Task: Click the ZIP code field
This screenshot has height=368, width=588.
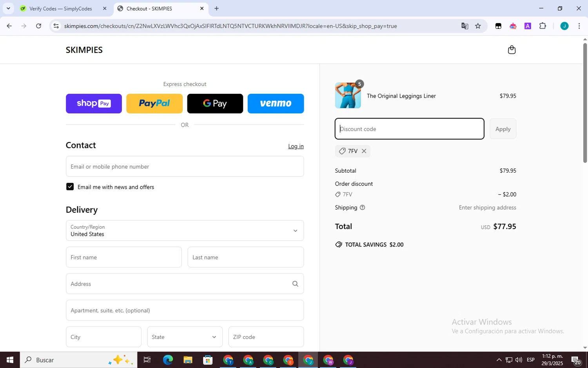Action: point(266,337)
